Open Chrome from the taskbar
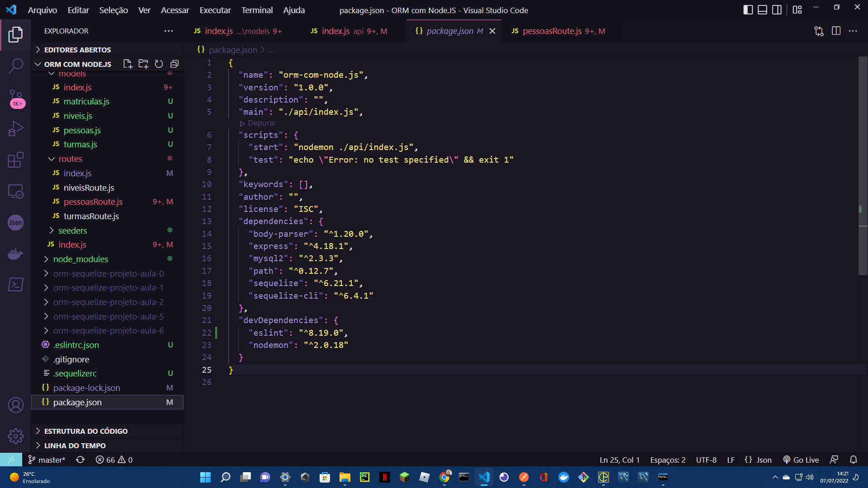Image resolution: width=868 pixels, height=488 pixels. [x=444, y=477]
